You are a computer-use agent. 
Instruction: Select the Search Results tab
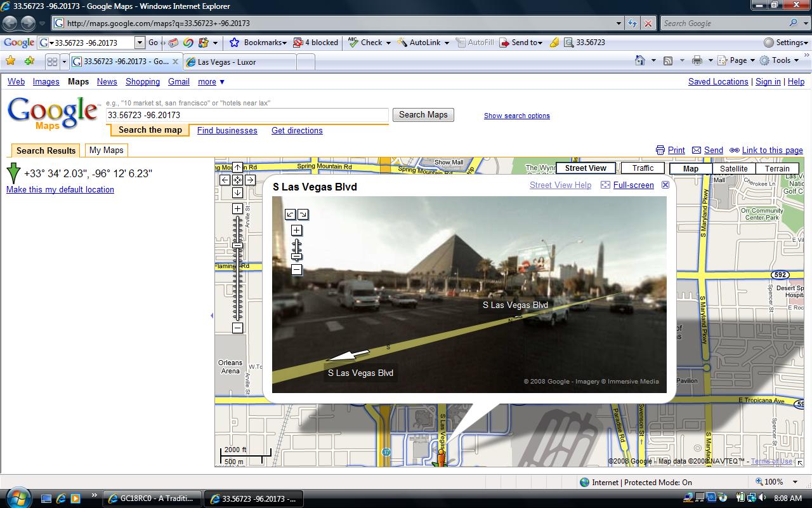coord(46,150)
